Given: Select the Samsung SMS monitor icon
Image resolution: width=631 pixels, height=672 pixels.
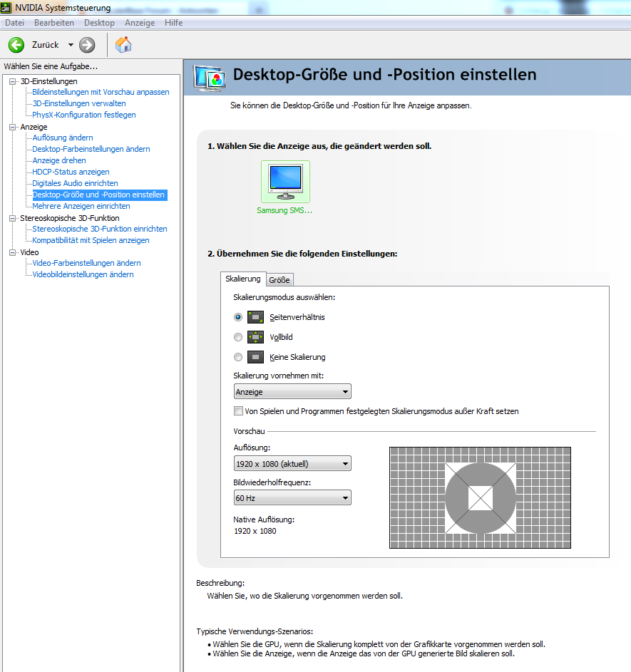Looking at the screenshot, I should 285,181.
